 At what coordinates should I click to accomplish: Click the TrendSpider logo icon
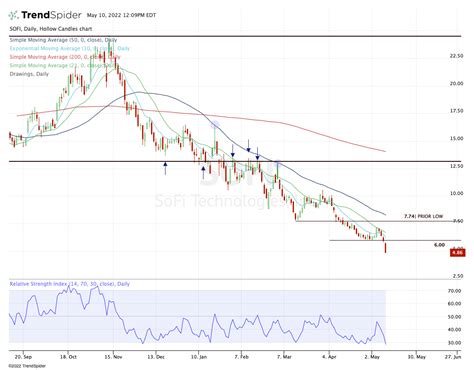13,15
